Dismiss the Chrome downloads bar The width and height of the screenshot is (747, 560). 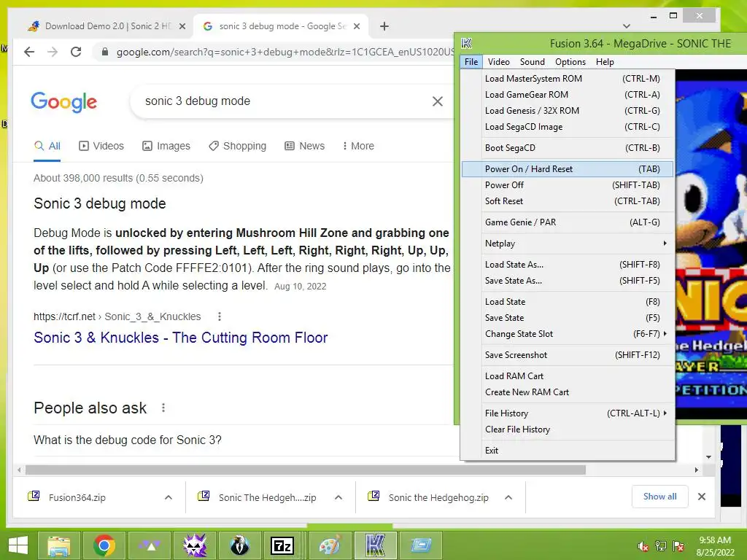[x=702, y=497]
